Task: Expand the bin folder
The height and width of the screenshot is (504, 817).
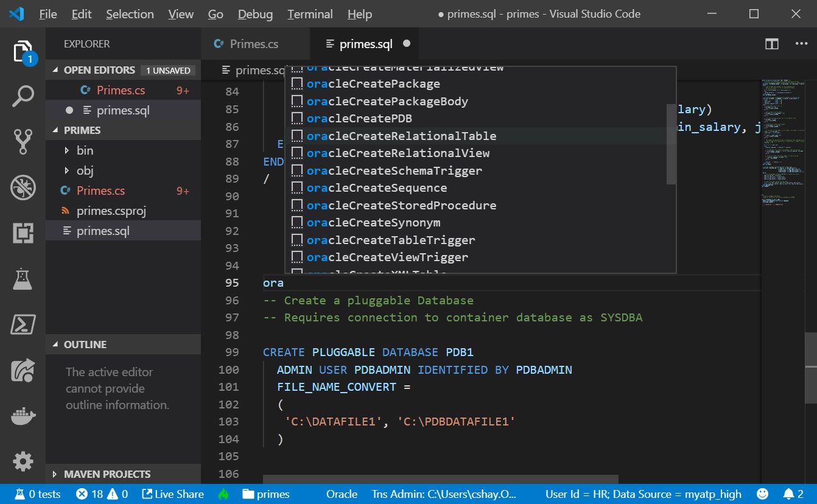Action: tap(85, 150)
